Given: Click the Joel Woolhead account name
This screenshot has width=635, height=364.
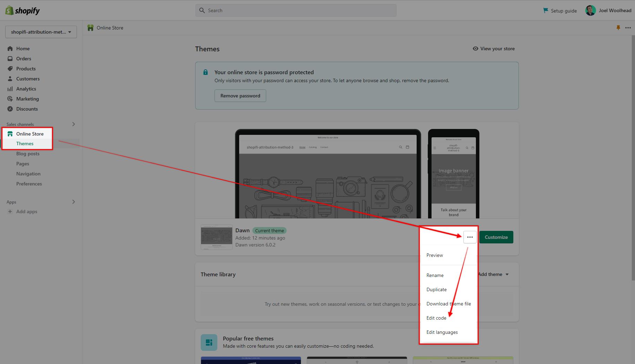Looking at the screenshot, I should [615, 10].
